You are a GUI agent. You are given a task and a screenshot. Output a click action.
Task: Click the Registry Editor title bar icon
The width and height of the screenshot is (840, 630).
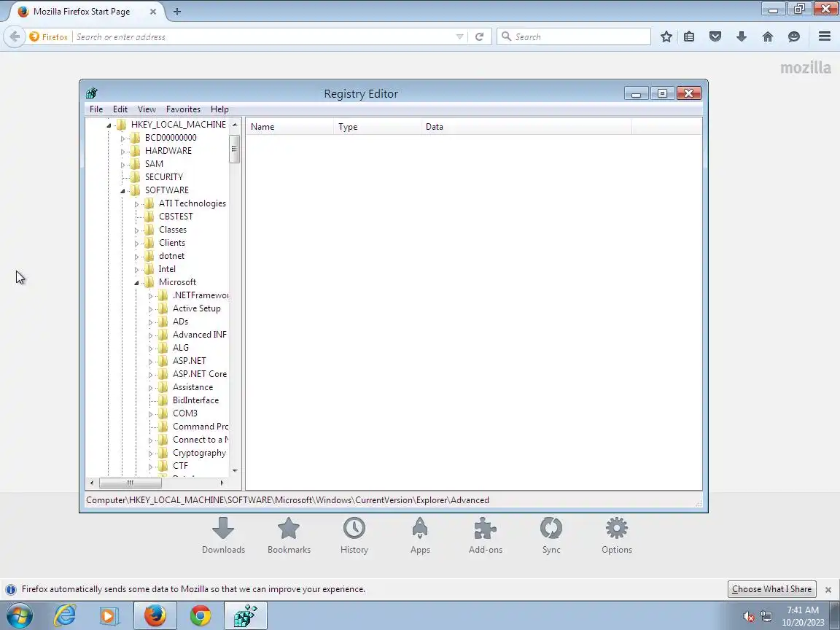[92, 93]
